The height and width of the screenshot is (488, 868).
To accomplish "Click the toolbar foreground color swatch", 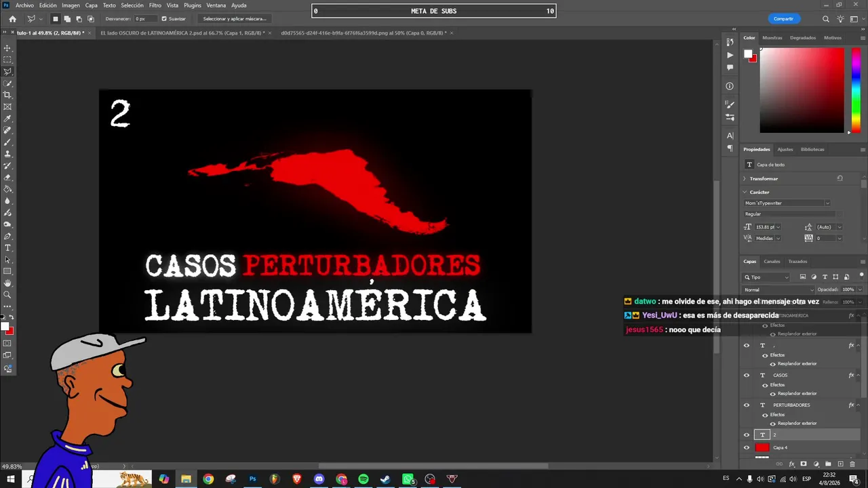I will [x=5, y=327].
